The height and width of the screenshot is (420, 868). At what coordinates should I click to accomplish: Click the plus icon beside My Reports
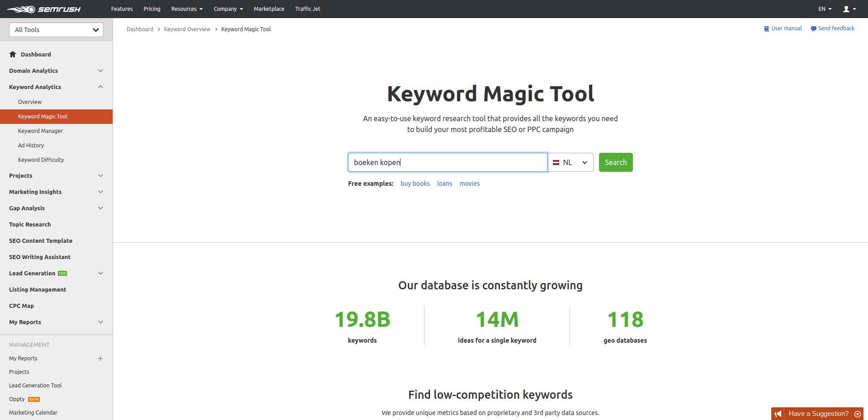[100, 359]
